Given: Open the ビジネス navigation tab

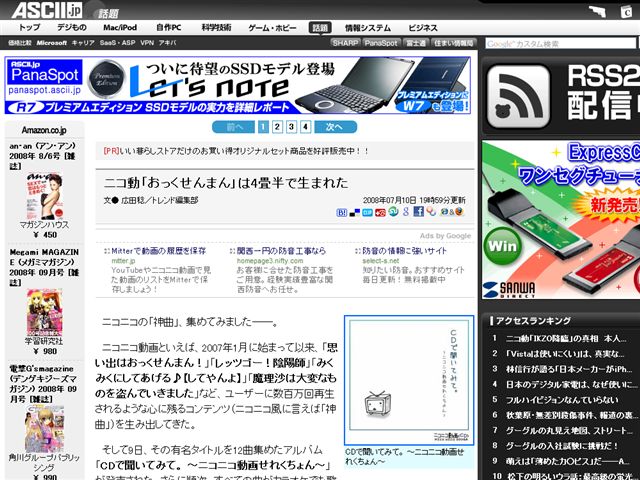Looking at the screenshot, I should coord(423,28).
